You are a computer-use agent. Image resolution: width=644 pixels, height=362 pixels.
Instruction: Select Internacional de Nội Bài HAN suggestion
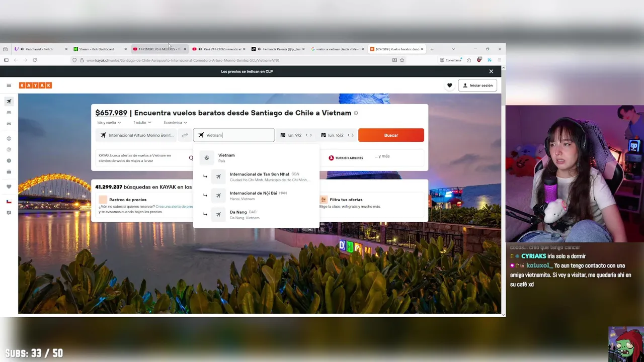[256, 196]
